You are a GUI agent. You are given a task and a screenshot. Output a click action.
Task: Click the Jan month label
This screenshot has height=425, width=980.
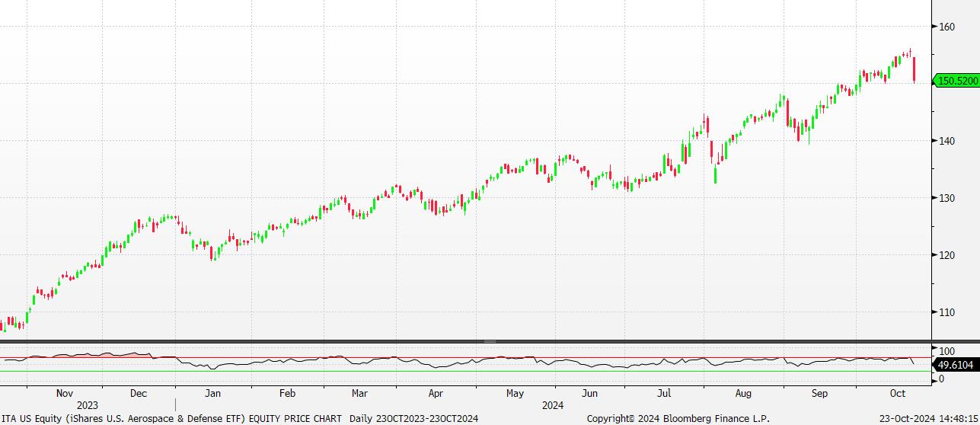[212, 394]
